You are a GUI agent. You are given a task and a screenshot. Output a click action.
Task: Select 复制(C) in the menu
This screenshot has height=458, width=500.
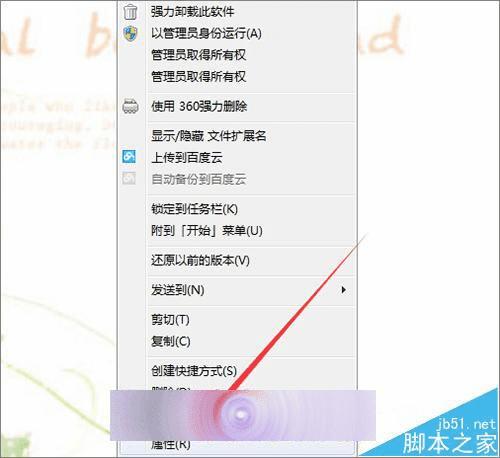coord(237,341)
